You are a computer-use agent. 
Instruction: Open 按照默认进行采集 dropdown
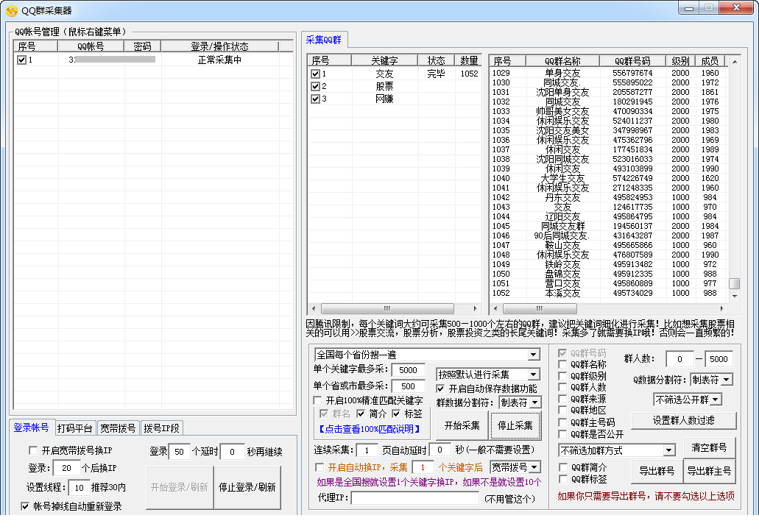[x=534, y=375]
